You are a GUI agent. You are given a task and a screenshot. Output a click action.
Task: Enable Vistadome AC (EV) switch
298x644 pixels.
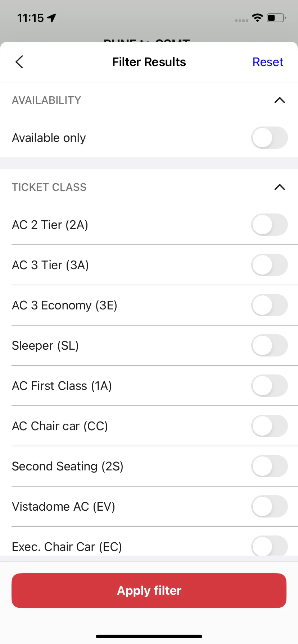point(269,506)
